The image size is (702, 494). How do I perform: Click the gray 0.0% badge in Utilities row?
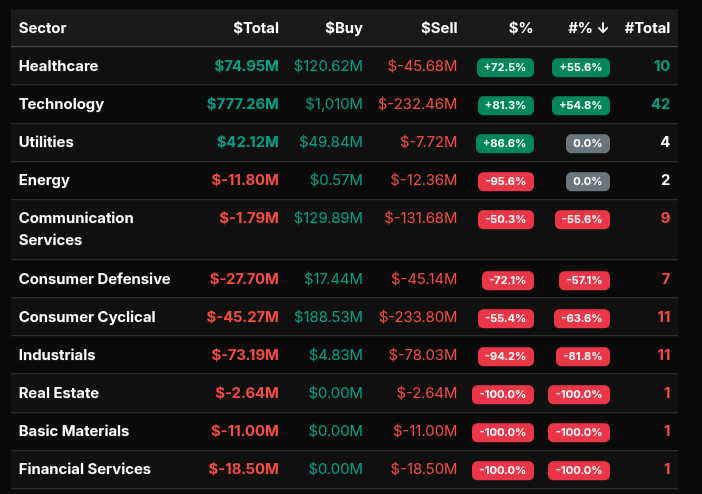(x=587, y=143)
